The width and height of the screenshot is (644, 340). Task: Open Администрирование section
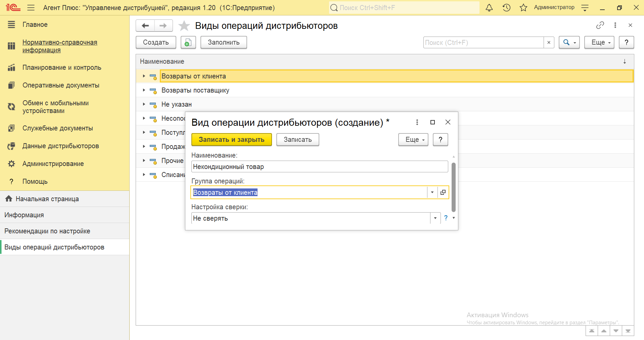coord(64,164)
